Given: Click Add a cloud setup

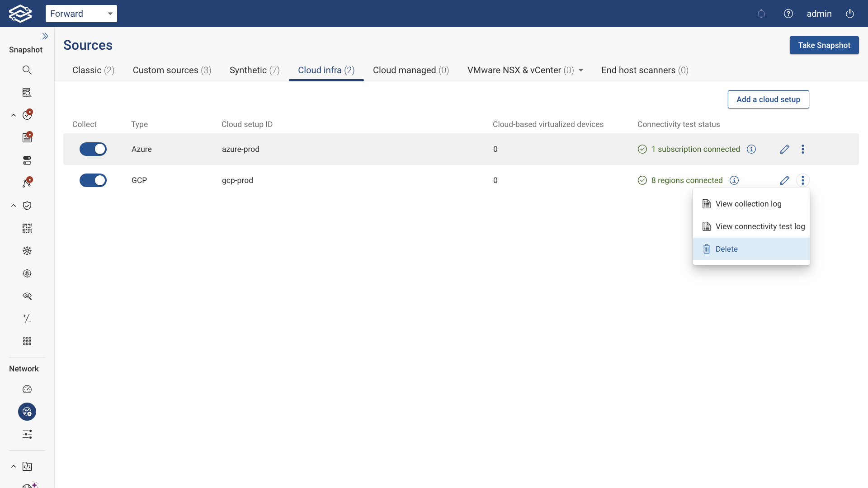Looking at the screenshot, I should pos(768,99).
